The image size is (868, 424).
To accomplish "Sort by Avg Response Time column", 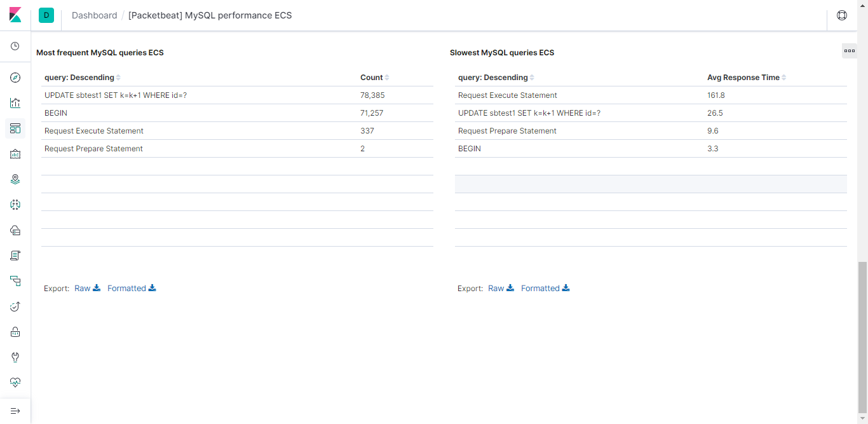I will 747,78.
